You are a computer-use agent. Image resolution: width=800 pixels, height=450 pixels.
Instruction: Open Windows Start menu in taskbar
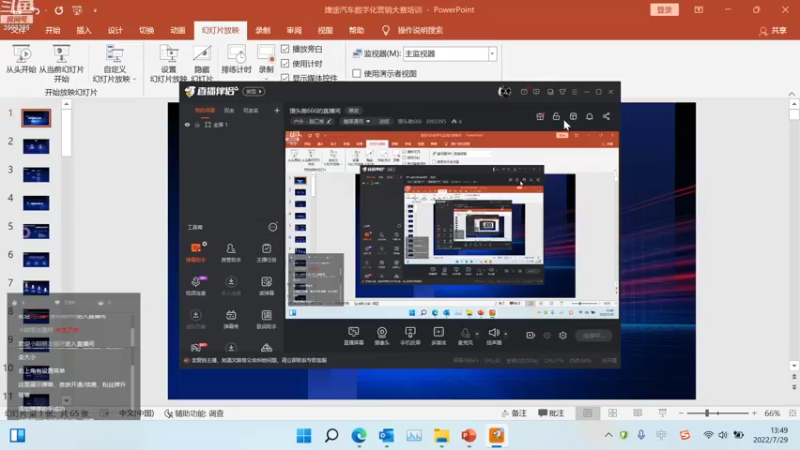click(x=304, y=436)
